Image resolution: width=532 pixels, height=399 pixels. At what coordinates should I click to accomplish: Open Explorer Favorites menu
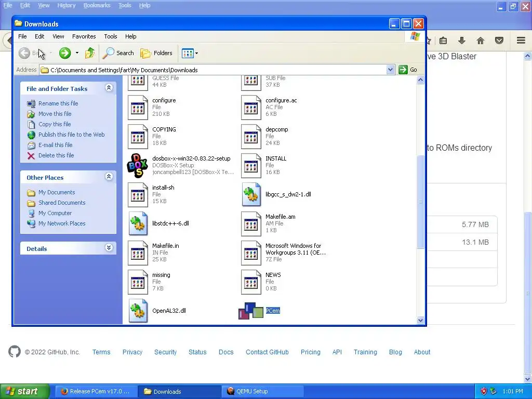coord(84,36)
